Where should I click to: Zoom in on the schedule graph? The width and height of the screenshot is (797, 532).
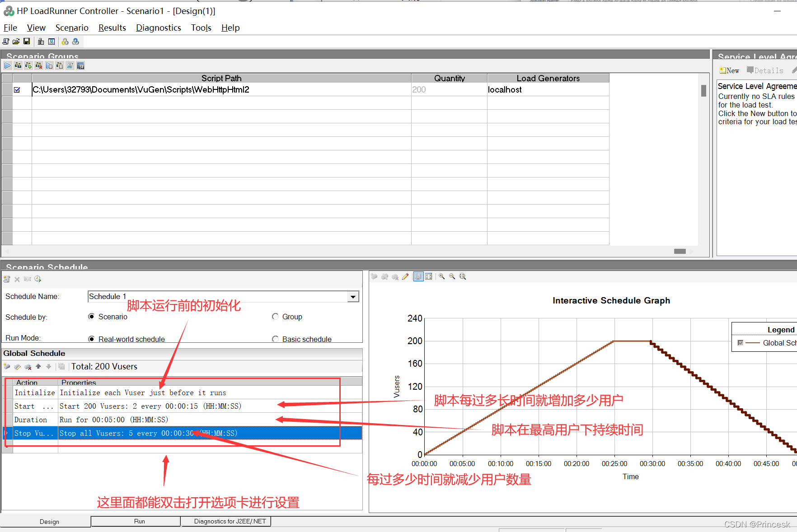point(442,276)
